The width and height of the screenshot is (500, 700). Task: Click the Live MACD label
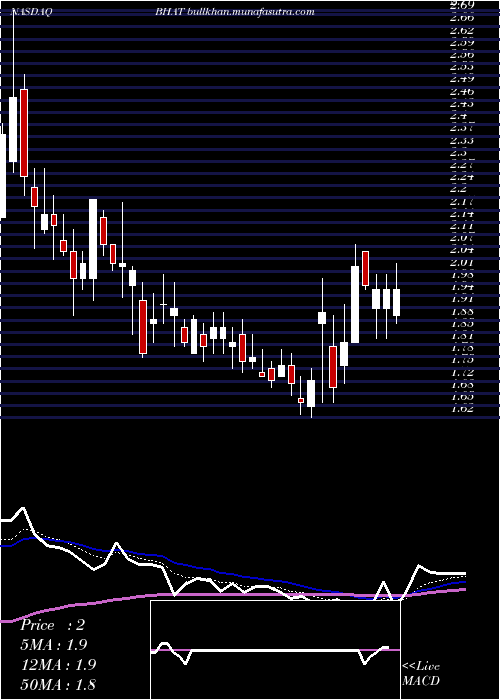(421, 673)
